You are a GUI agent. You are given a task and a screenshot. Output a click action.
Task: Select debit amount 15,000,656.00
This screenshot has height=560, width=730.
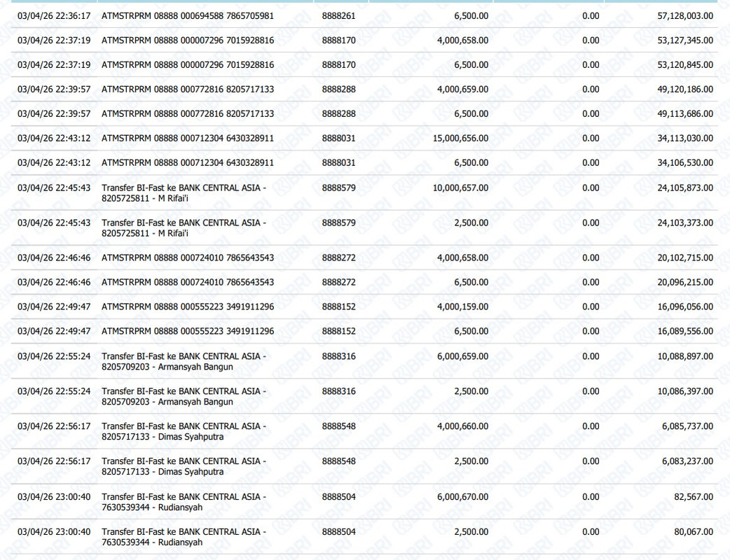tap(460, 138)
